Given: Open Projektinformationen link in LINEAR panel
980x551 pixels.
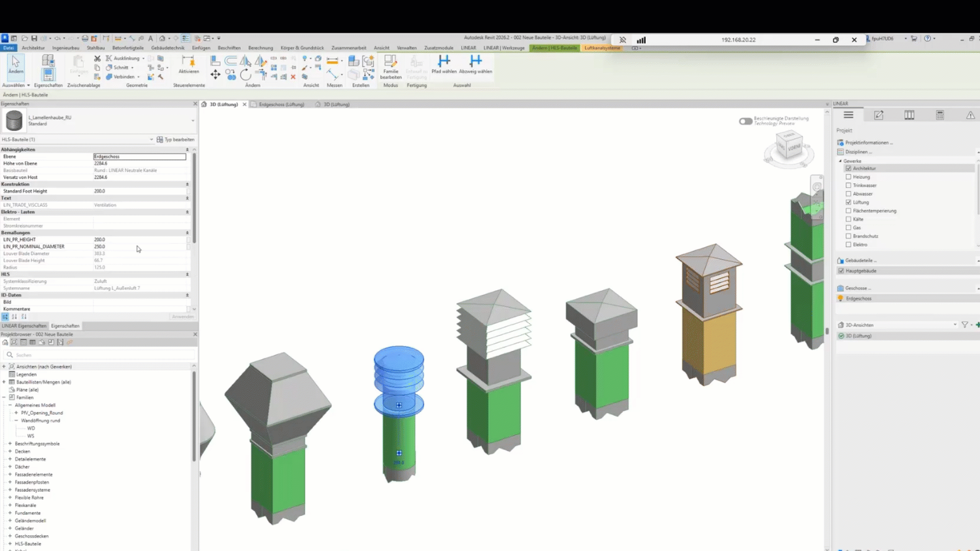Looking at the screenshot, I should click(868, 143).
